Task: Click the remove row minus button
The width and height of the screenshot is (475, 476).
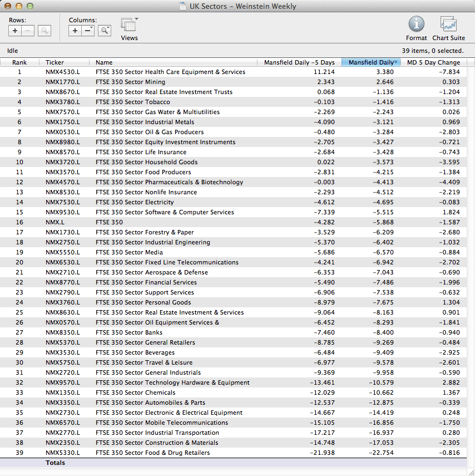Action: pos(28,31)
